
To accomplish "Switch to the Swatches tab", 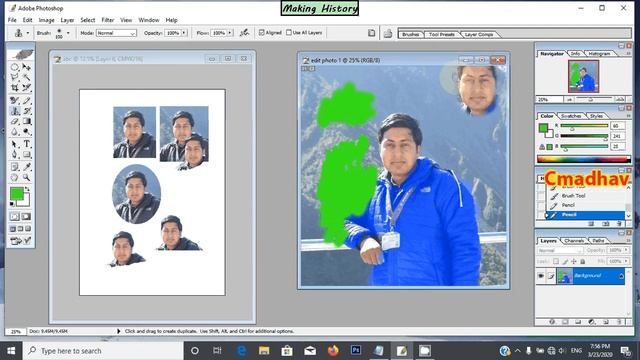I will tap(571, 116).
